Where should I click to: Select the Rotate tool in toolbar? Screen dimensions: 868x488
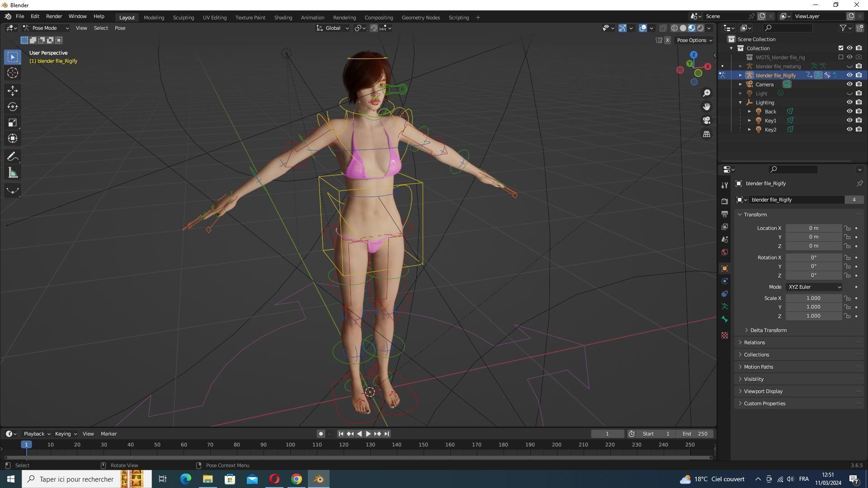(x=13, y=107)
